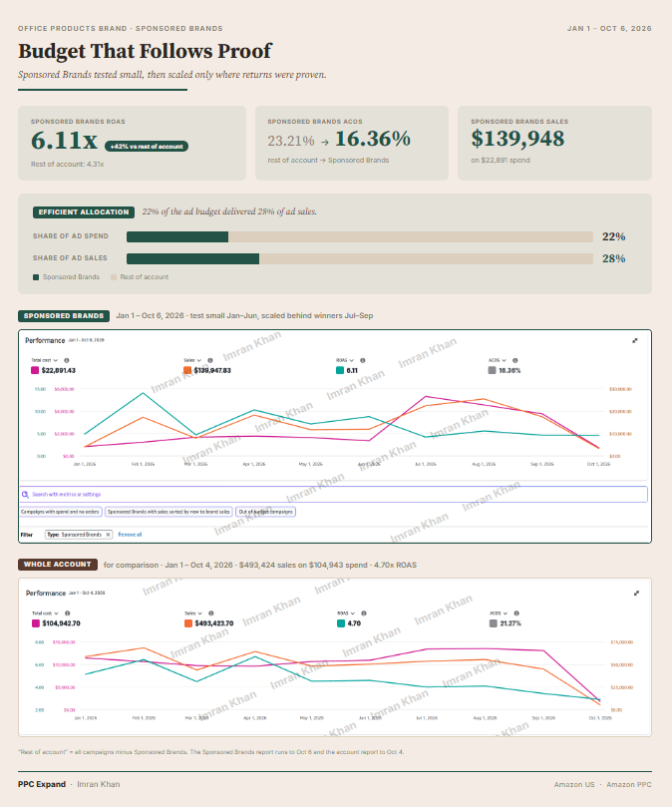Click 'PPC Expand' in the footer
The width and height of the screenshot is (672, 807).
click(42, 784)
